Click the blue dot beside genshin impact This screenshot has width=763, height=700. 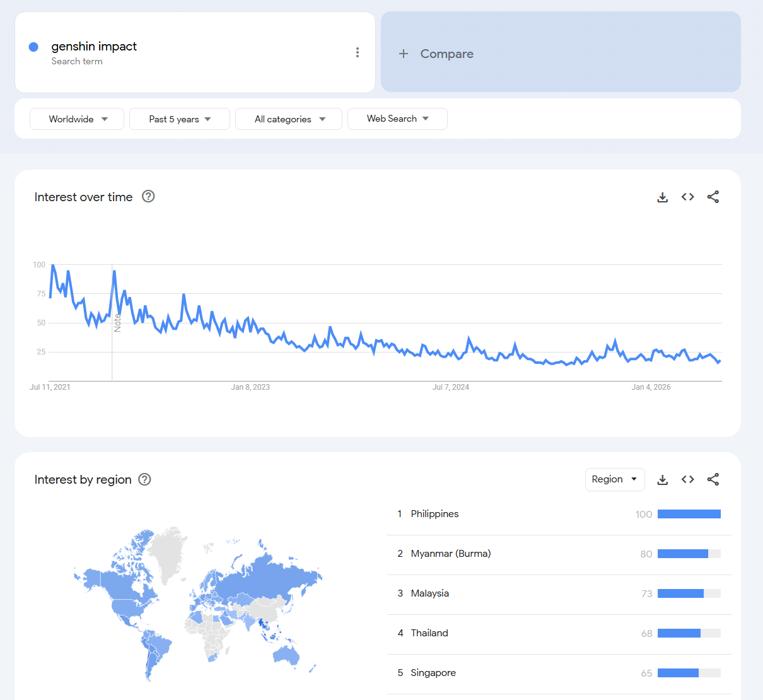click(34, 47)
